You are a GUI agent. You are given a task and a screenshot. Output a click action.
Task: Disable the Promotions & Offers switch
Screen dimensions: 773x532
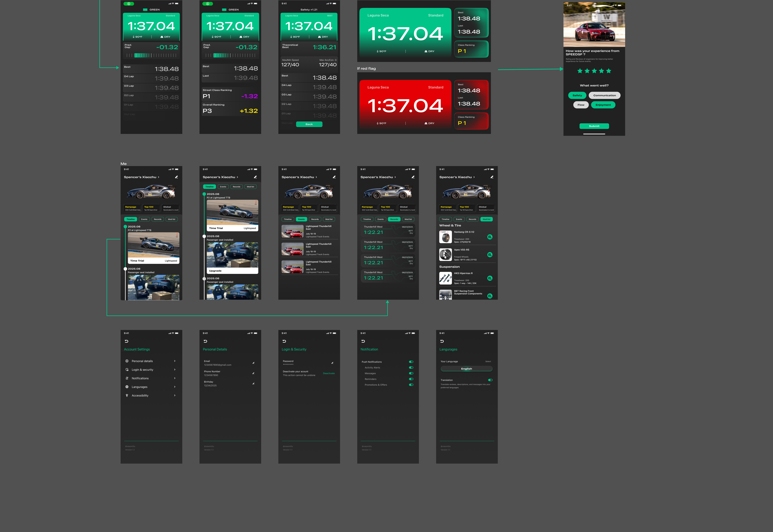[411, 385]
